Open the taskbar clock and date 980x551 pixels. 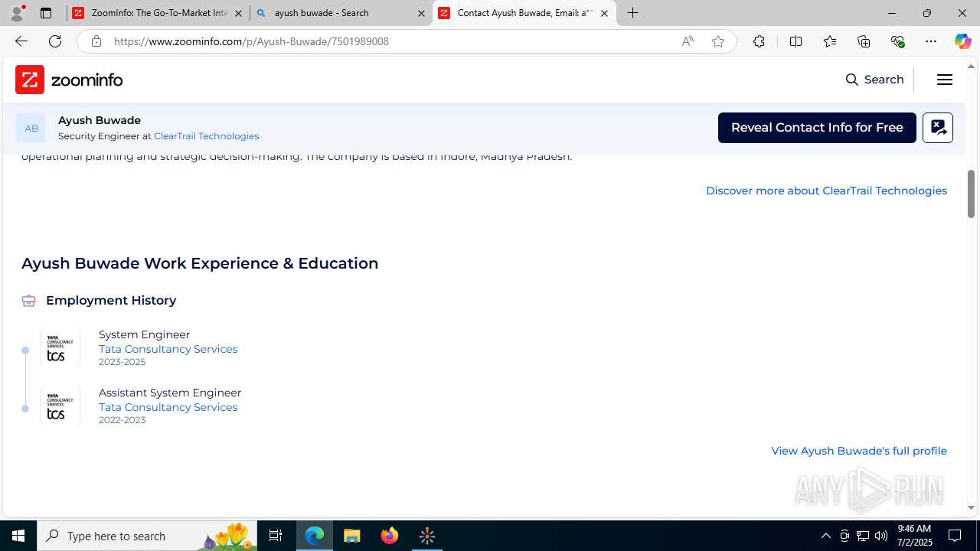(x=914, y=536)
